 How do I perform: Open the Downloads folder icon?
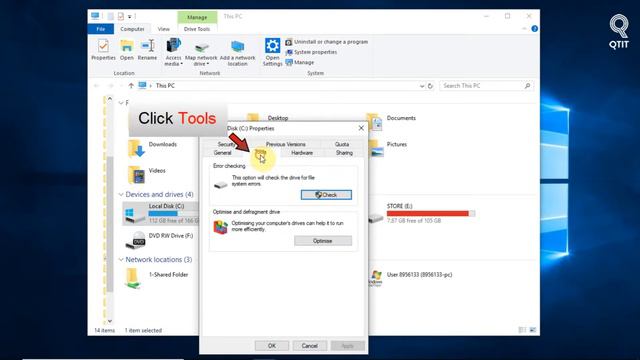pos(136,148)
